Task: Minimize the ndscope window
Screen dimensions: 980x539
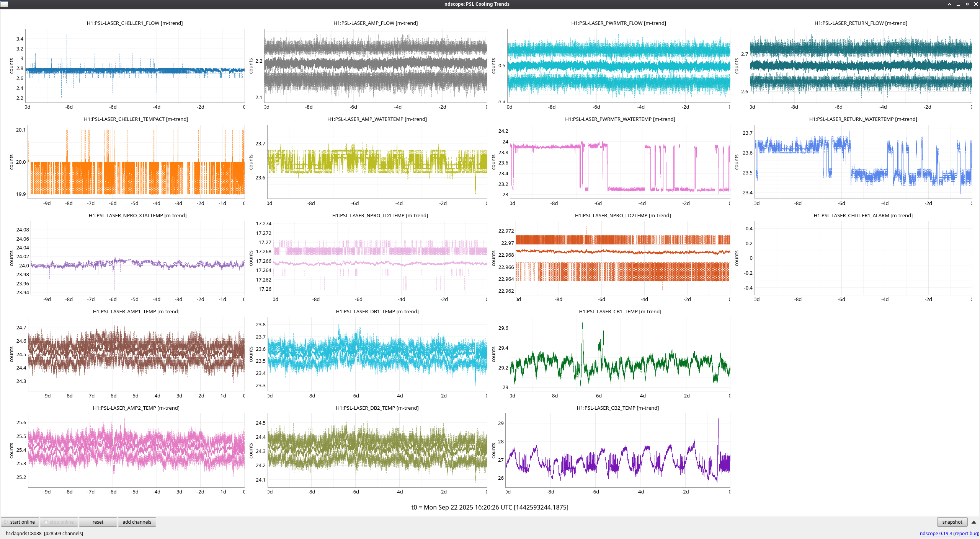Action: [x=958, y=4]
